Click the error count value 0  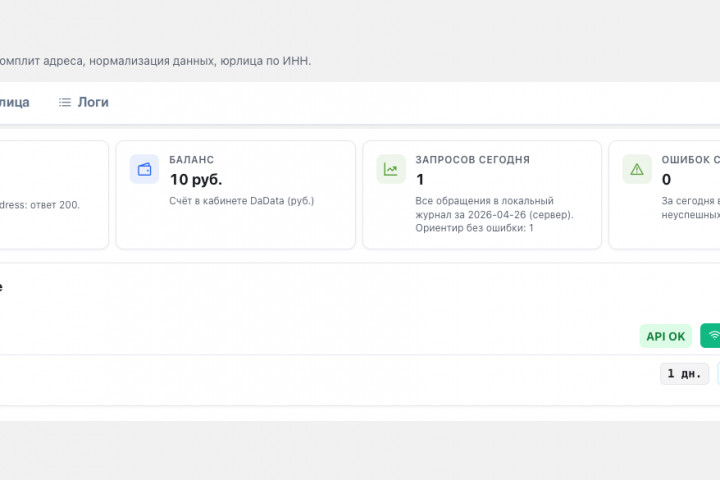[666, 180]
